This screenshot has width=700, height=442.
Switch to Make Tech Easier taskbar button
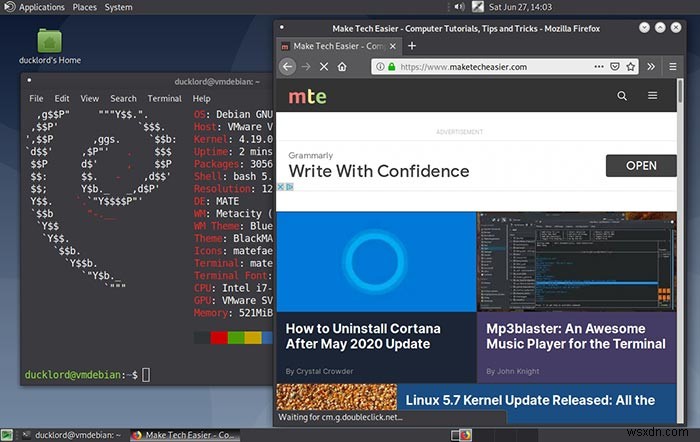click(185, 435)
